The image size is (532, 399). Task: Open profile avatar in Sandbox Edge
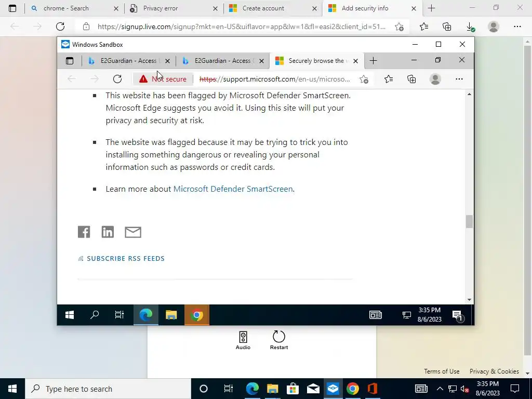click(435, 79)
